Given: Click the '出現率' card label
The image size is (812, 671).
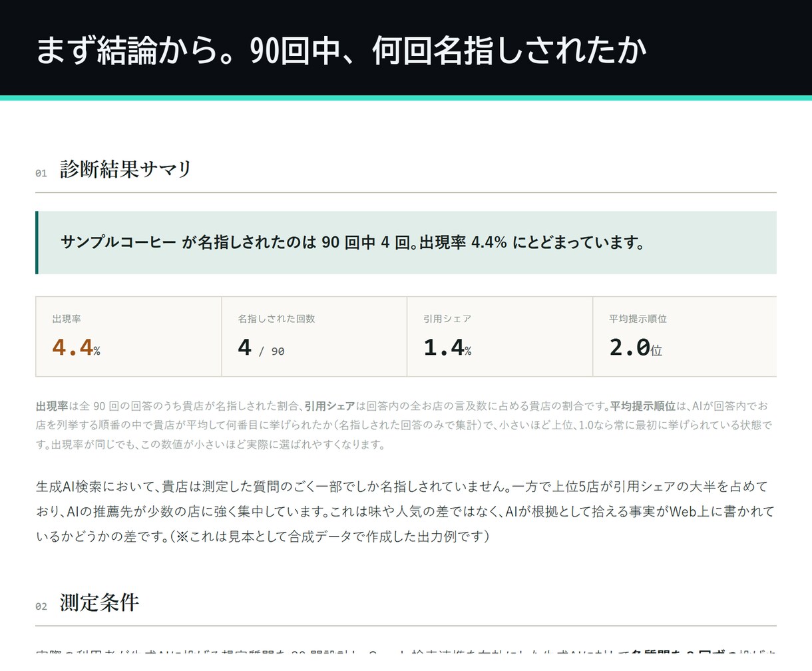Looking at the screenshot, I should [x=67, y=319].
